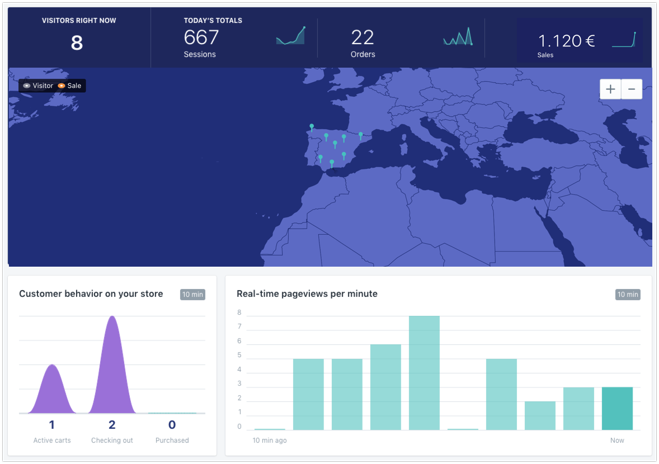The width and height of the screenshot is (659, 464).
Task: Click the Visitors Right Now count
Action: (x=77, y=43)
